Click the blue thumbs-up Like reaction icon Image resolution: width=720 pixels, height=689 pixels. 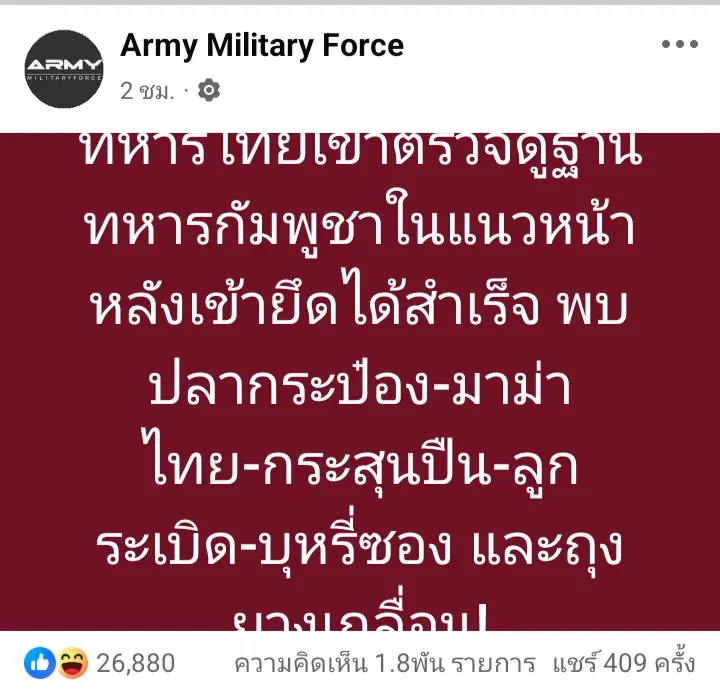point(39,663)
